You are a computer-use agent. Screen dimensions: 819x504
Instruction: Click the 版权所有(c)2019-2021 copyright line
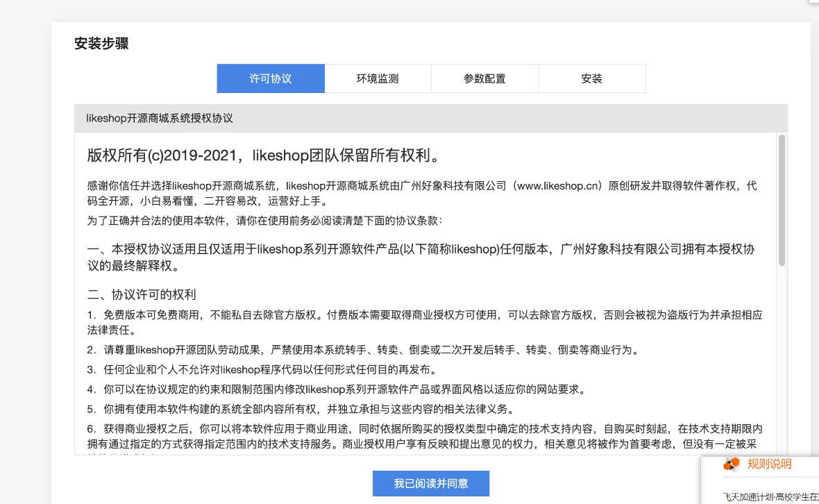click(265, 155)
